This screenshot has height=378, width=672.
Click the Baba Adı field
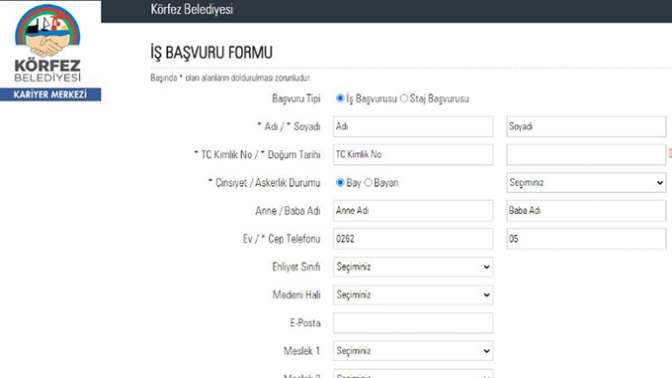click(x=586, y=210)
